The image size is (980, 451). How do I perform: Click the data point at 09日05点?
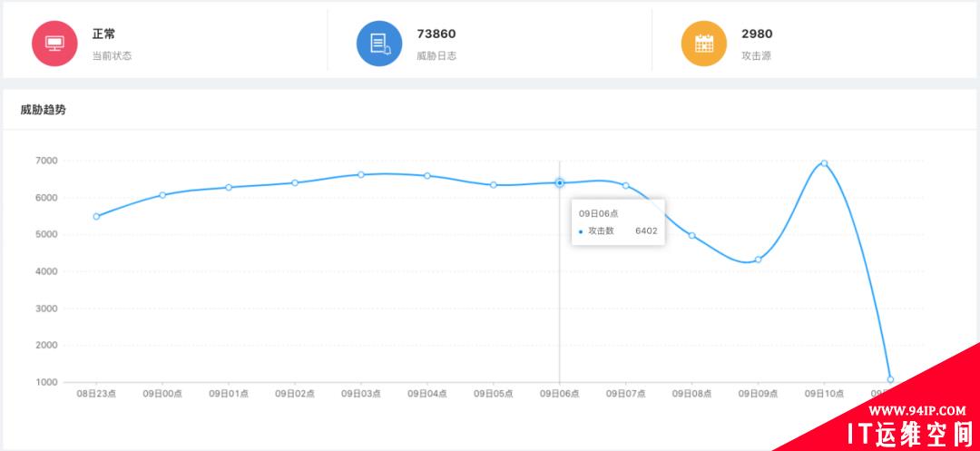click(493, 185)
